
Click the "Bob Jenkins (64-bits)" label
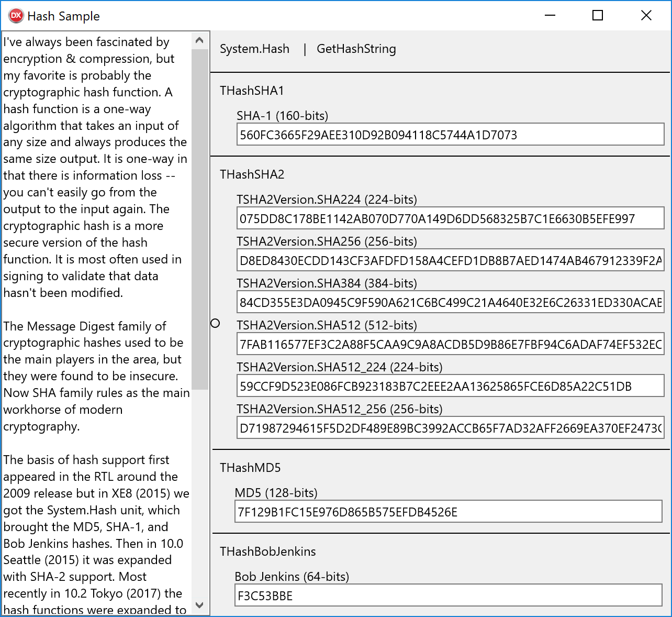click(292, 577)
